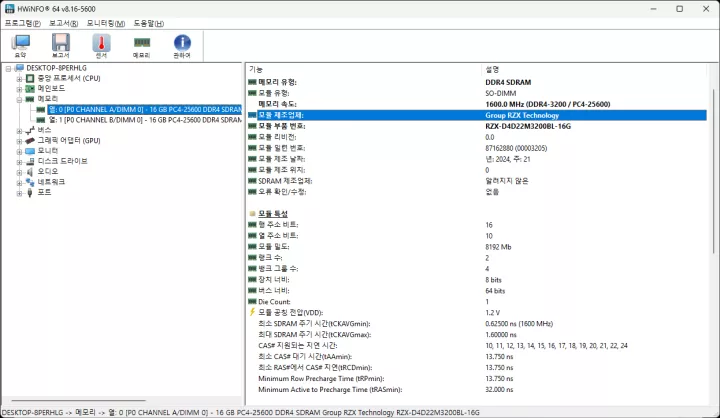
Task: Open the Summary toolbar icon with monitor
Action: click(x=20, y=45)
